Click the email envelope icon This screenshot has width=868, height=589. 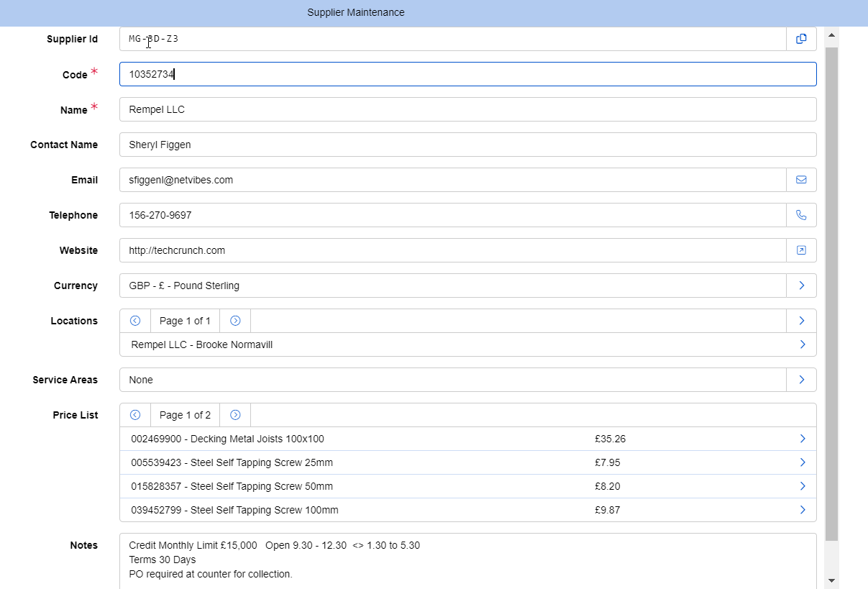801,180
